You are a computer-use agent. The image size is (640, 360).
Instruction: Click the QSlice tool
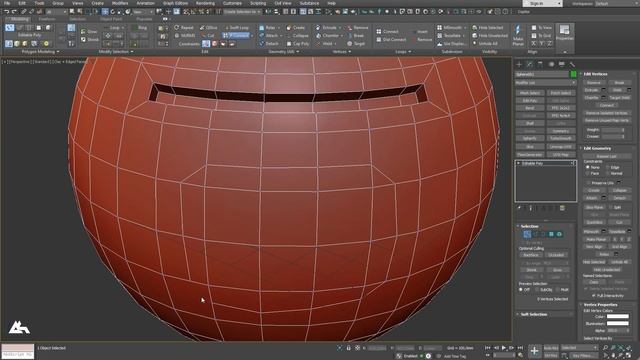(208, 28)
